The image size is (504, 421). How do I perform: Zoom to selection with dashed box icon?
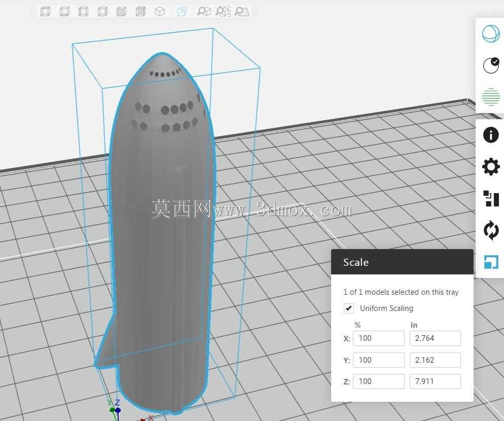click(223, 12)
